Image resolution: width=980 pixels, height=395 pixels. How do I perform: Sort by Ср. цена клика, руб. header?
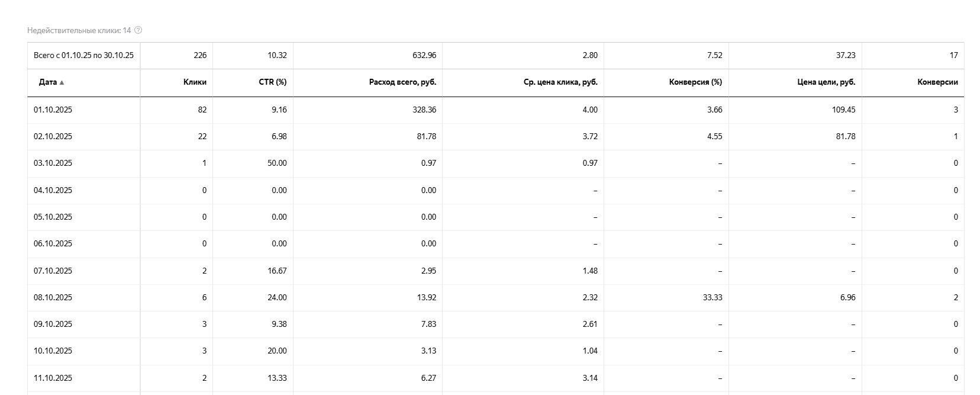pos(560,82)
